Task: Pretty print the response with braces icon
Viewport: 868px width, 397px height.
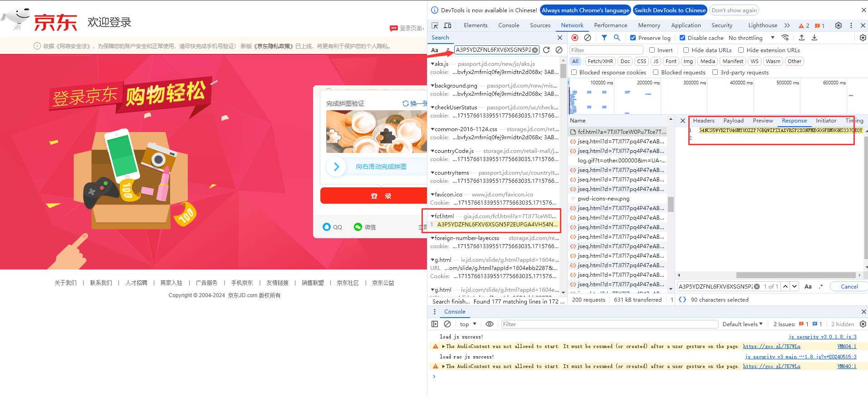Action: click(x=682, y=299)
